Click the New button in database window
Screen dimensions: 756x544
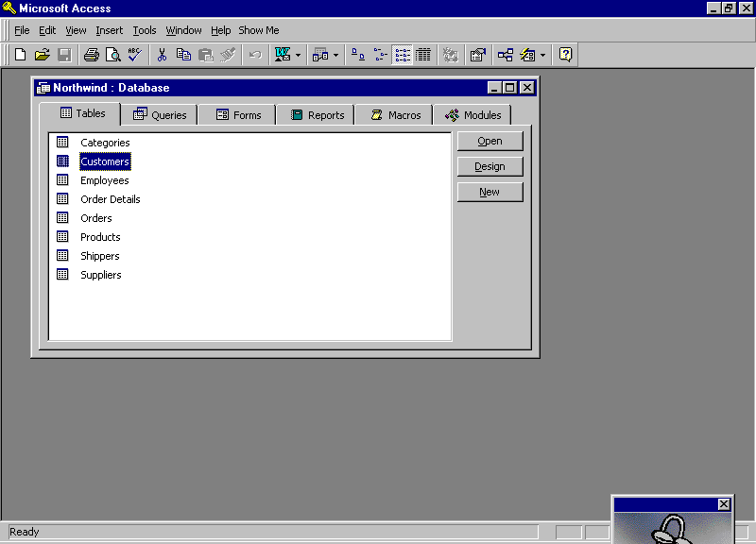point(490,192)
